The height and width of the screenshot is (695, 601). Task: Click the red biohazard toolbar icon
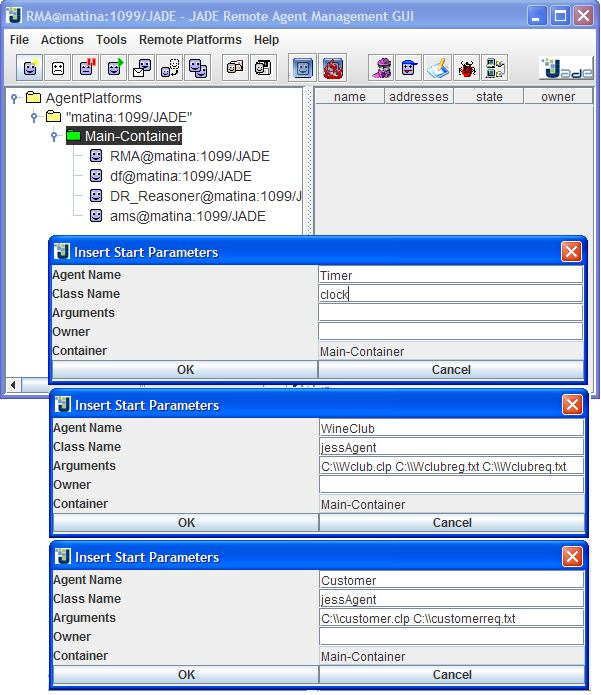tap(332, 68)
